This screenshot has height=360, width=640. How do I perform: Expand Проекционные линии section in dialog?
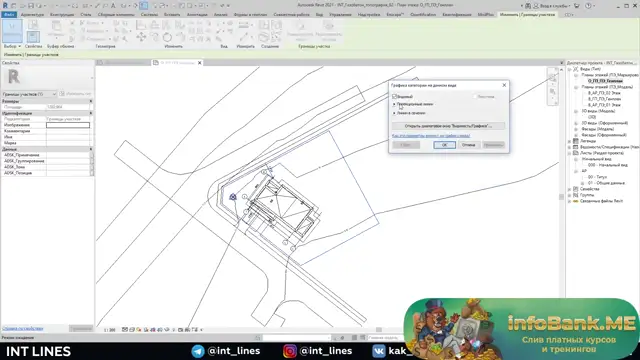tap(394, 104)
